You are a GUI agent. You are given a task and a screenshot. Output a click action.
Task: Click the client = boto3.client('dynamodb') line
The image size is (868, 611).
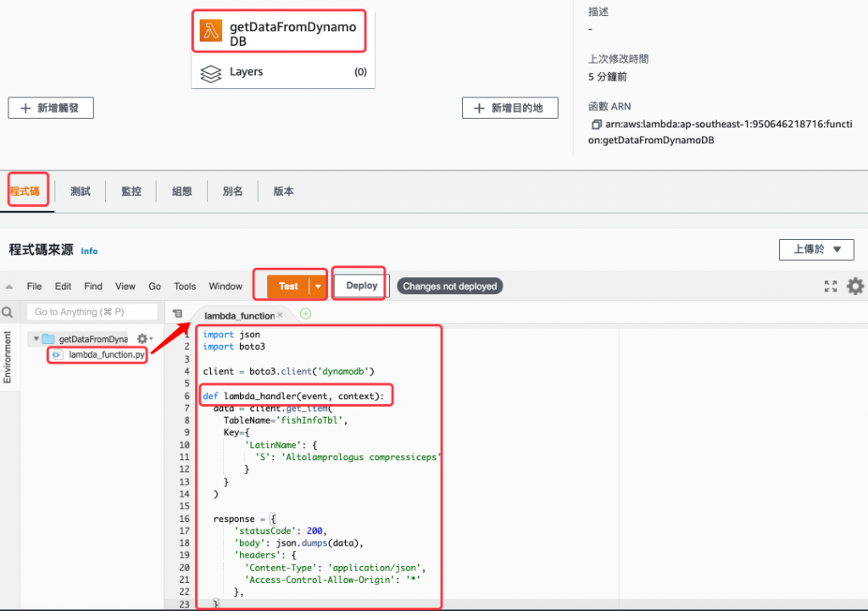pos(288,371)
